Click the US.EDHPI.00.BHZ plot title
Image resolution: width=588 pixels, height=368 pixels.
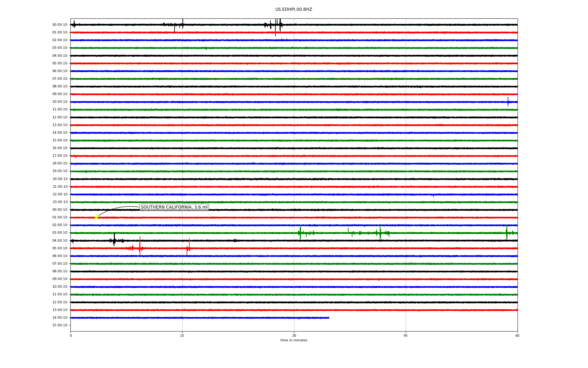tap(293, 10)
